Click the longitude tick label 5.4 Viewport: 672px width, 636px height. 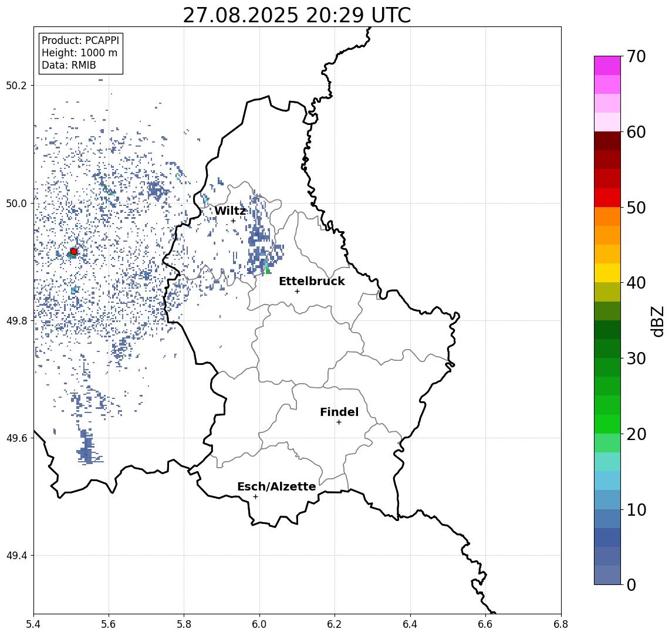click(33, 624)
